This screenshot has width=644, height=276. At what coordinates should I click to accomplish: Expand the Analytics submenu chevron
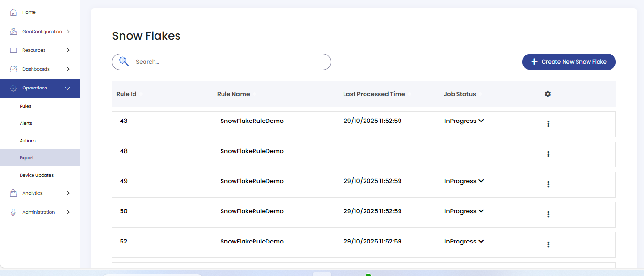pyautogui.click(x=68, y=193)
